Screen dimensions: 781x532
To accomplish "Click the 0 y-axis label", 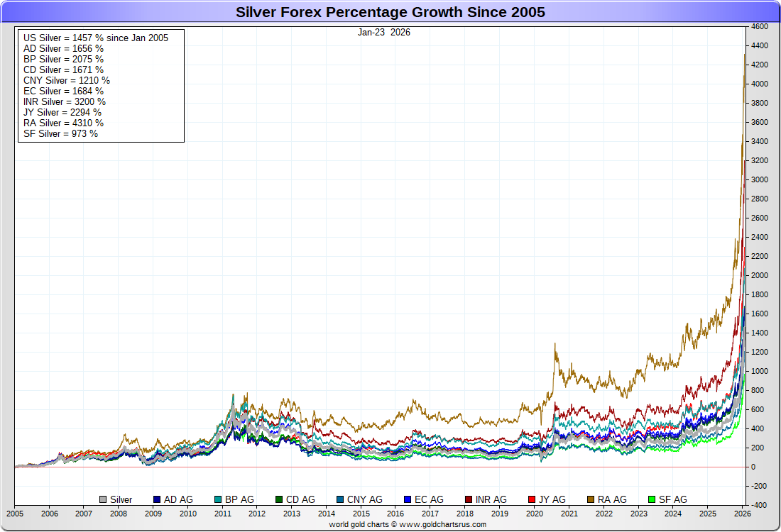I will pyautogui.click(x=753, y=467).
